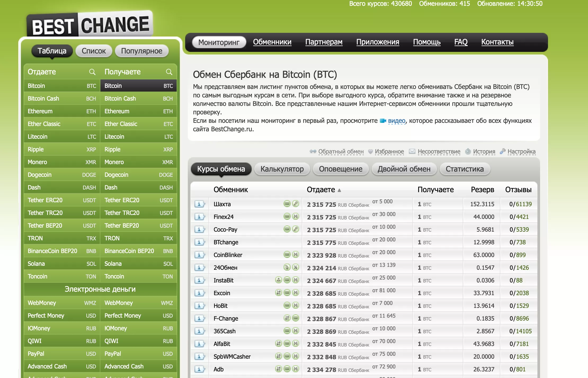Screen dimensions: 588x378
Task: Click the card badge in Adb row
Action: click(287, 369)
